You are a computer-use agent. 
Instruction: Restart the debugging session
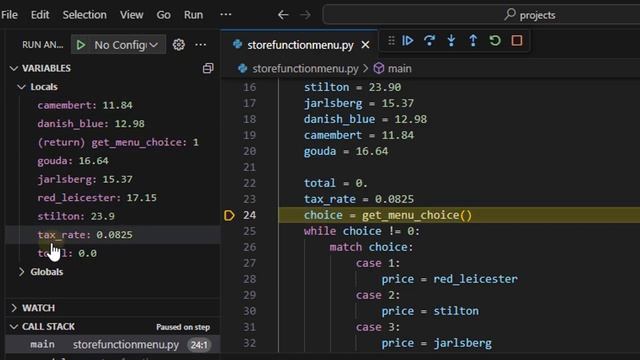495,40
